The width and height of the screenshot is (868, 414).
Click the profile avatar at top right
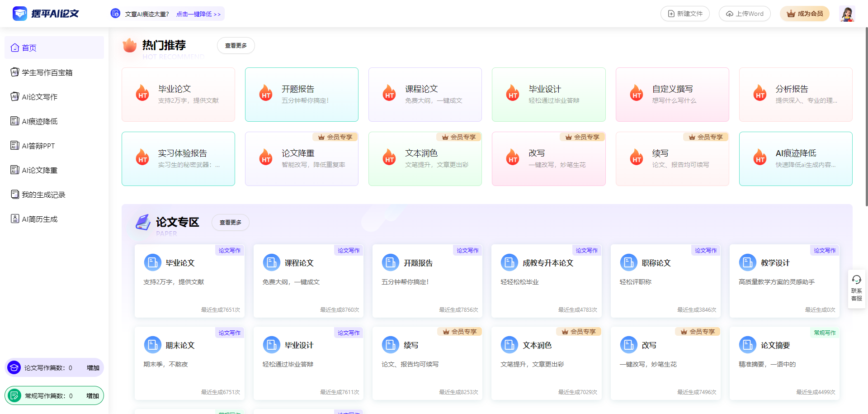[x=846, y=13]
